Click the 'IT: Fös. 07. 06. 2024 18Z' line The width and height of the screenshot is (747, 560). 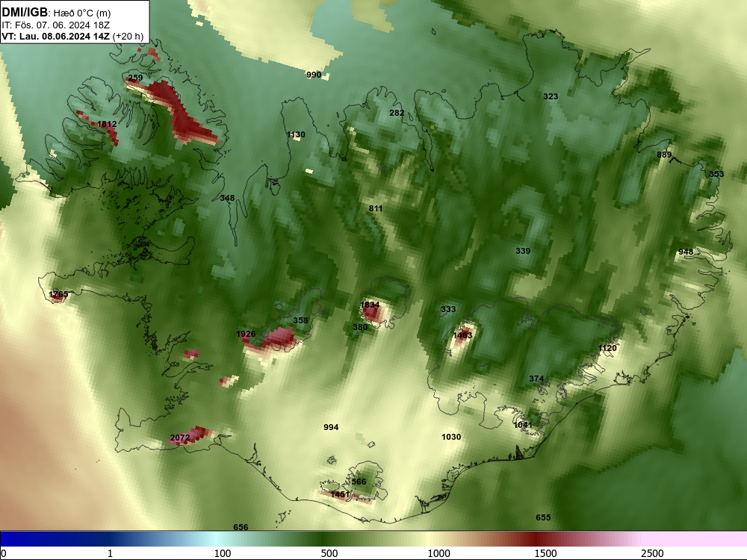(56, 25)
